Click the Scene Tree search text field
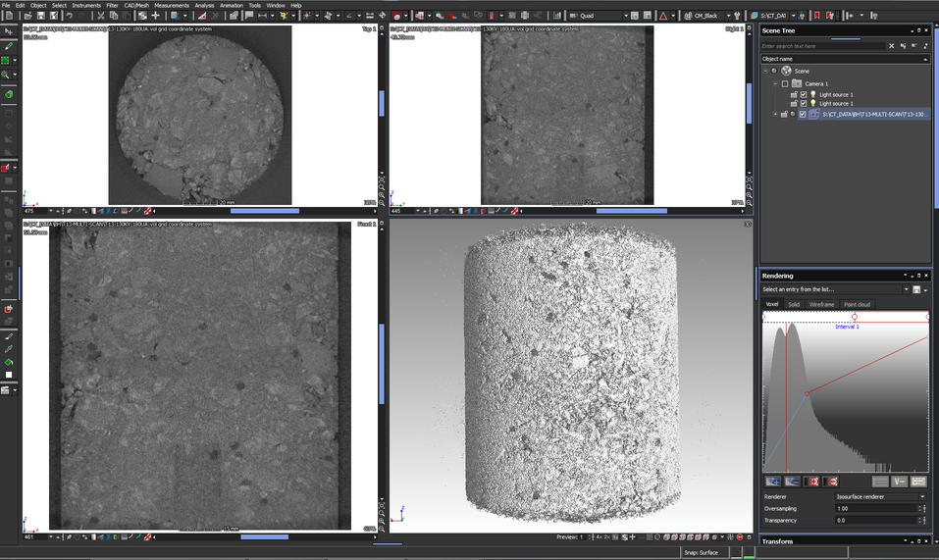This screenshot has height=560, width=939. [823, 46]
